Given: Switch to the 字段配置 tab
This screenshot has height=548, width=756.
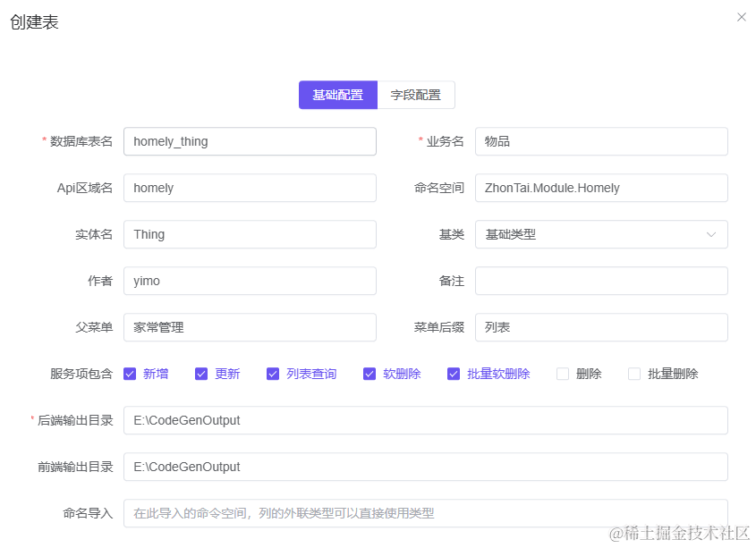Looking at the screenshot, I should tap(416, 95).
